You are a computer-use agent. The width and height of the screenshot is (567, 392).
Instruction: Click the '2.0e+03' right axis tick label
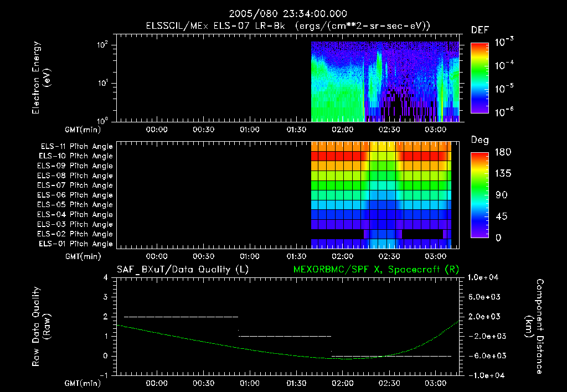[x=484, y=317]
